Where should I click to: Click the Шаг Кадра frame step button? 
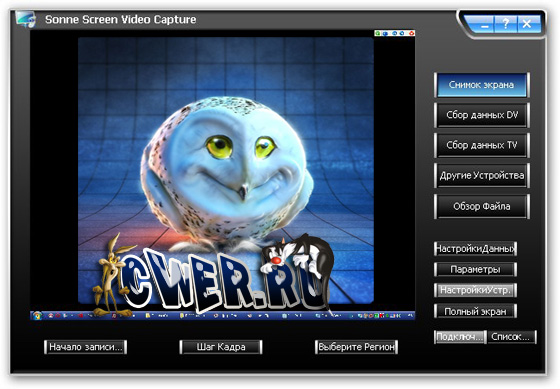(x=221, y=347)
